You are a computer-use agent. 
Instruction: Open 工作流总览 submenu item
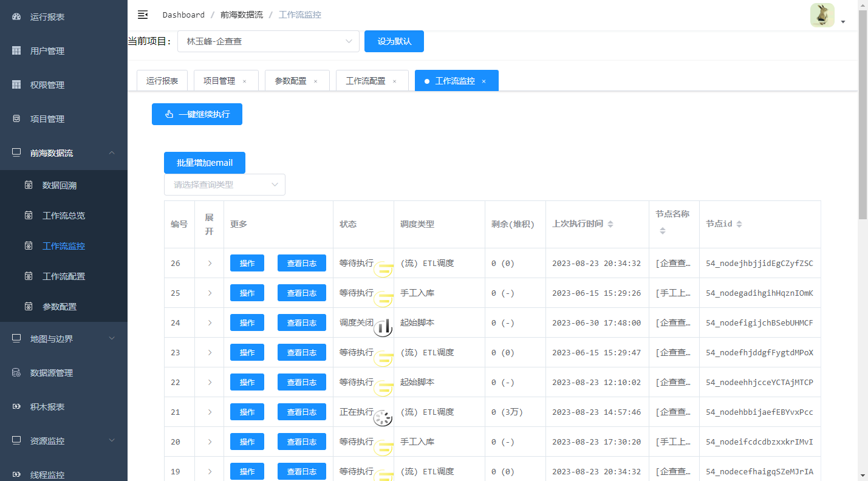tap(64, 216)
